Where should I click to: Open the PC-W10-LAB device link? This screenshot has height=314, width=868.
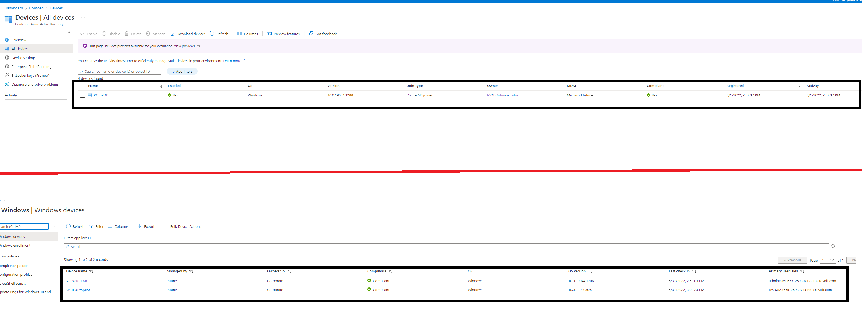[x=76, y=281]
